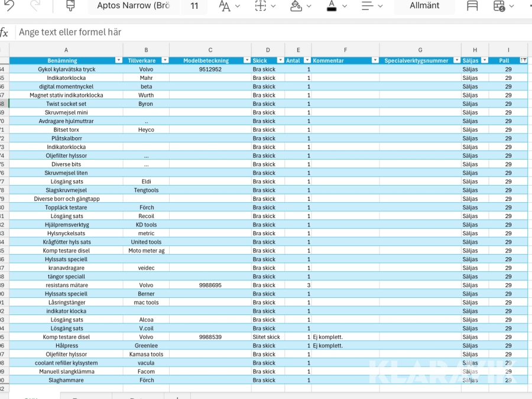The height and width of the screenshot is (399, 532).
Task: Open the Benämning column filter dropdown
Action: tap(119, 61)
